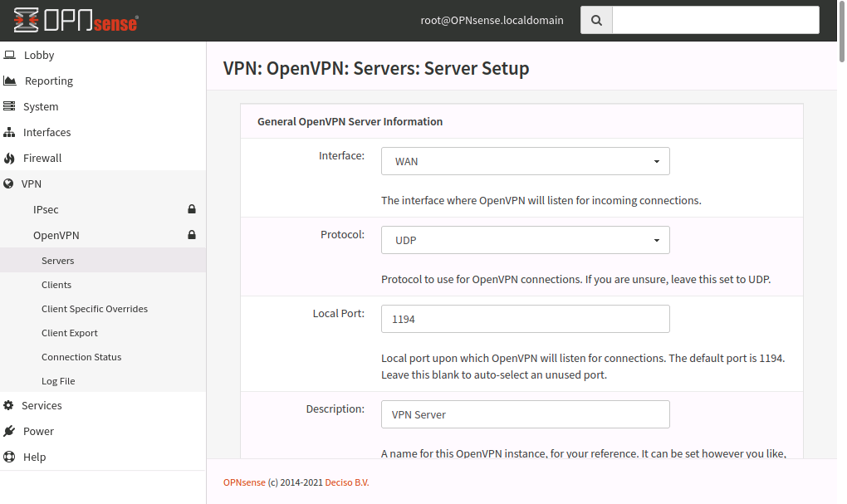Open the Clients submenu item

click(x=56, y=285)
